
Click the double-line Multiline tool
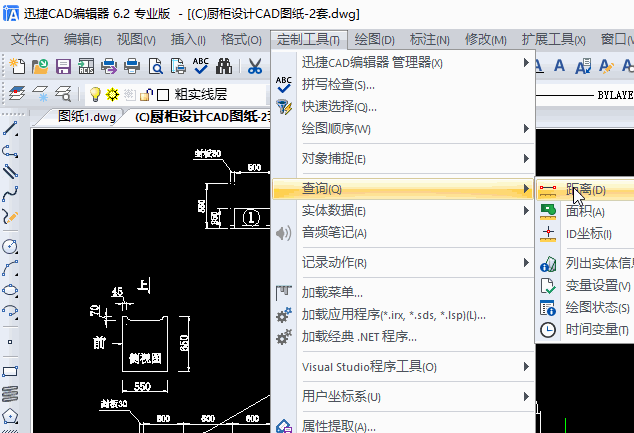tap(10, 171)
